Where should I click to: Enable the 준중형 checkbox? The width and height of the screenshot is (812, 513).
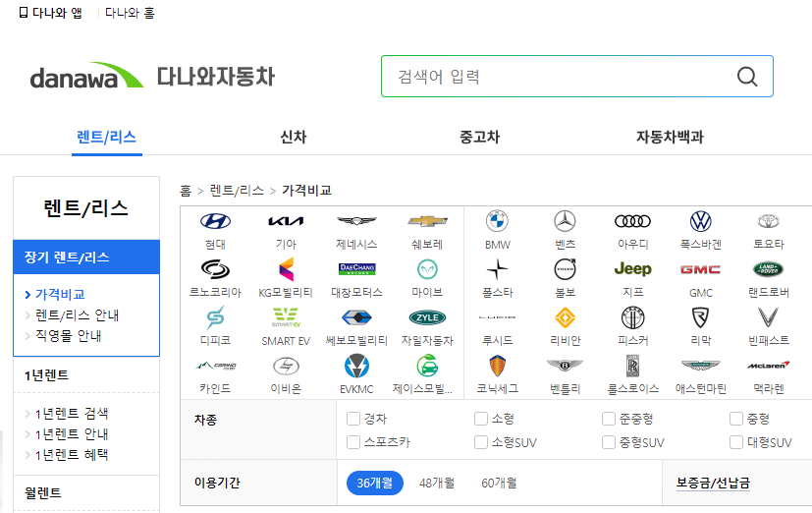tap(609, 419)
